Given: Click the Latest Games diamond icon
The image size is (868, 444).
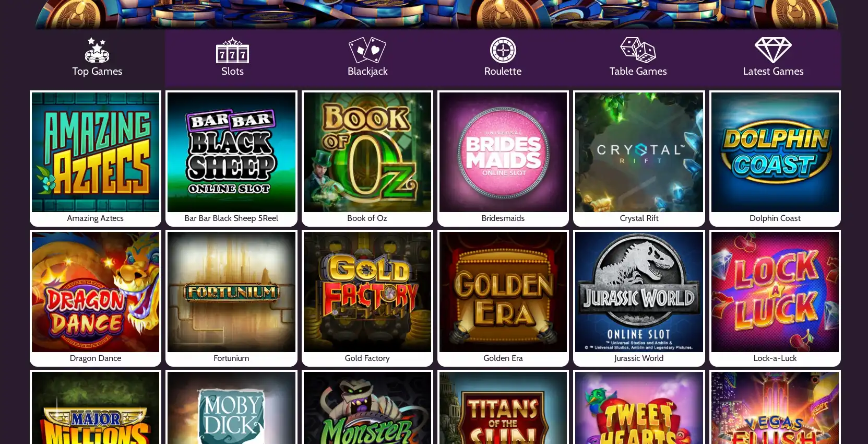Looking at the screenshot, I should coord(773,50).
